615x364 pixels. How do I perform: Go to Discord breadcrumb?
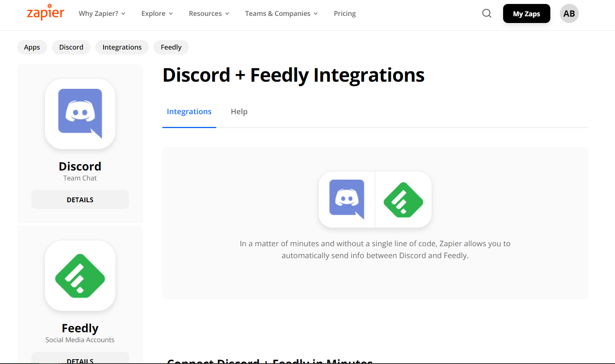click(71, 47)
